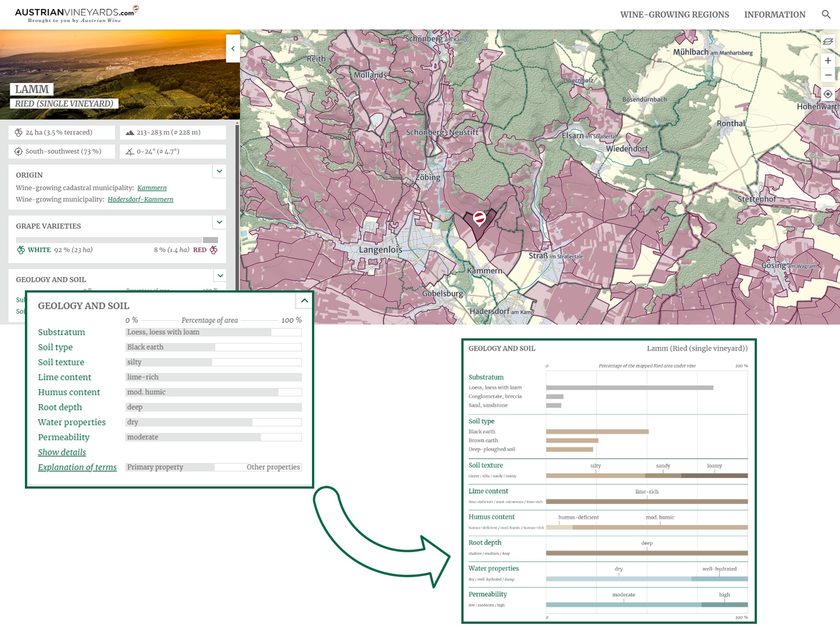Click Water properties heading in detail chart

click(x=494, y=568)
